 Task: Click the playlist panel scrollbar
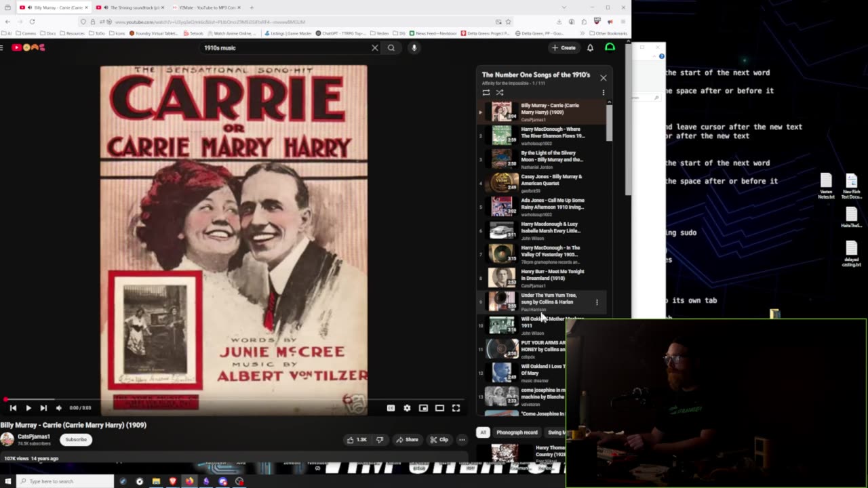pyautogui.click(x=609, y=122)
